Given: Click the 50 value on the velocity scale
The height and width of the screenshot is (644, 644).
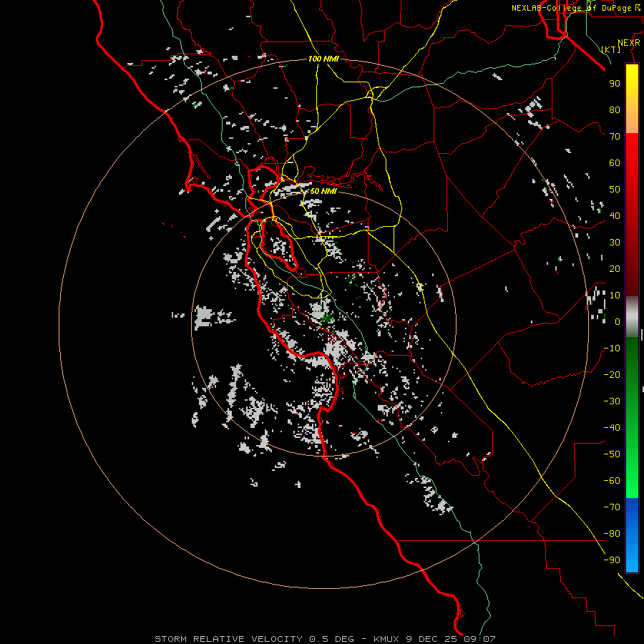Looking at the screenshot, I should click(615, 190).
